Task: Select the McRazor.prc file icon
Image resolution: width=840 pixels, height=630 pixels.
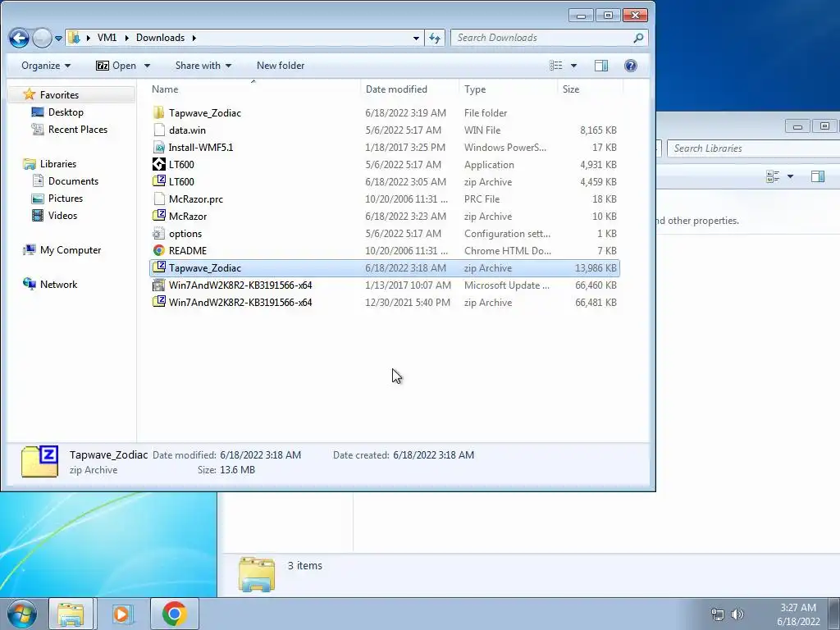Action: pos(158,199)
